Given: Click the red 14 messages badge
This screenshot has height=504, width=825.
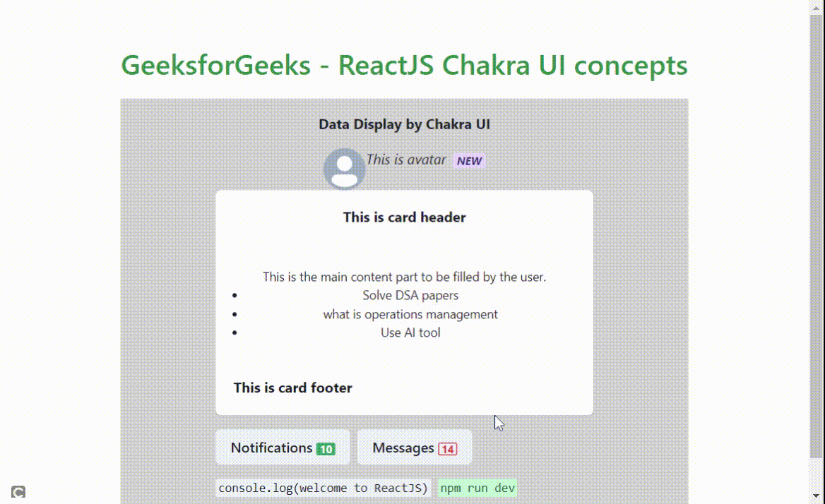Looking at the screenshot, I should [447, 449].
